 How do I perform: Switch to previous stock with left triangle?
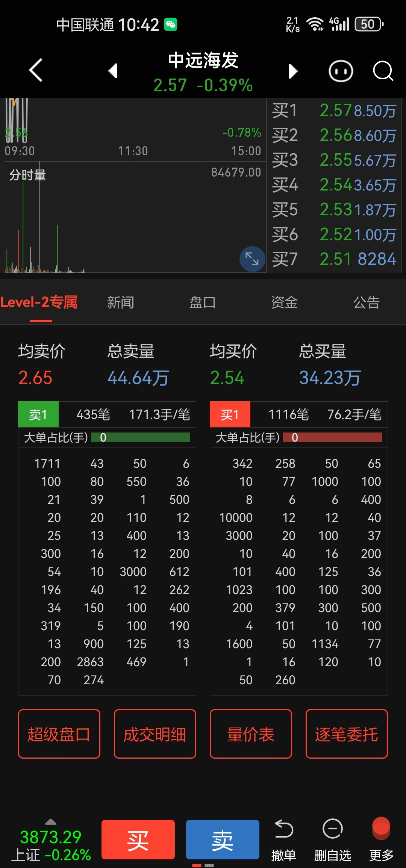(x=113, y=71)
